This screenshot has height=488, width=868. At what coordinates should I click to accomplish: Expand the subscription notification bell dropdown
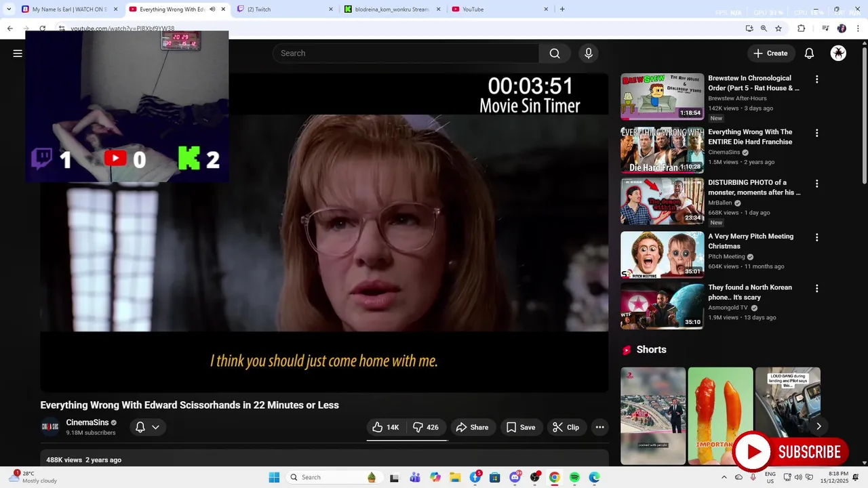click(x=147, y=427)
